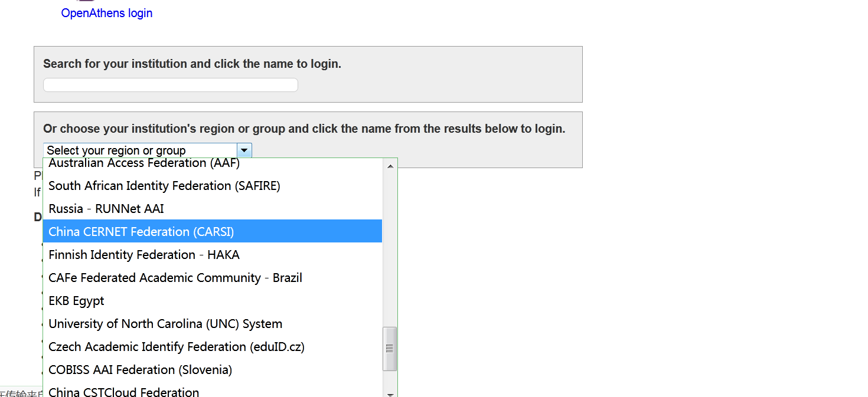Select Australian Access Federation (AAF) option
Image resolution: width=868 pixels, height=397 pixels.
pyautogui.click(x=144, y=163)
